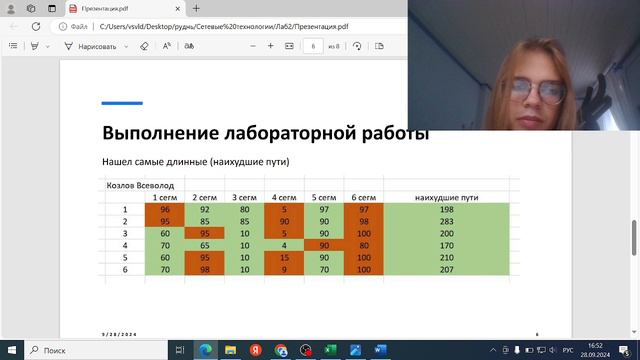Image resolution: width=640 pixels, height=360 pixels.
Task: Open the Windows Start menu
Action: (x=12, y=350)
